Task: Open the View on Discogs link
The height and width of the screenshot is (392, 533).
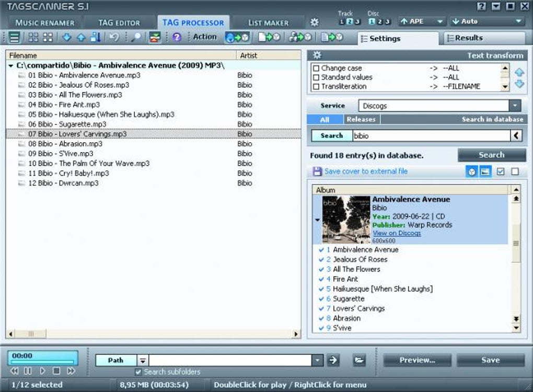Action: [x=396, y=233]
